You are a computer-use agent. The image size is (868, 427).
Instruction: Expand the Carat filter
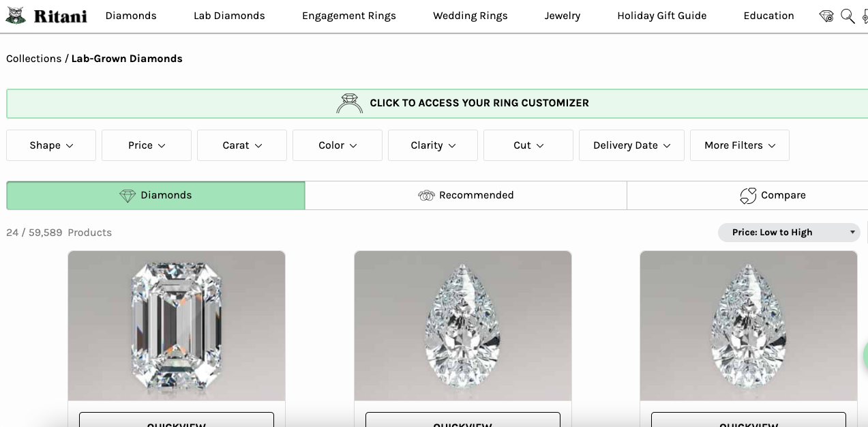point(242,145)
